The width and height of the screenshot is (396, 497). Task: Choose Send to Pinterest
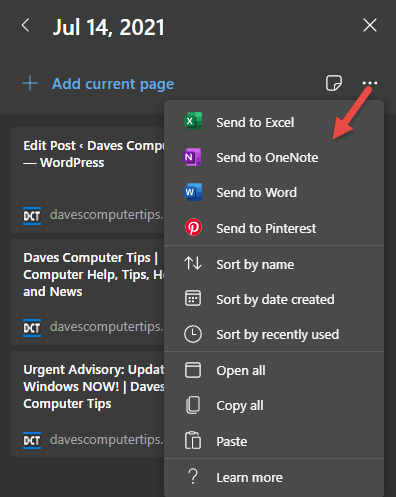(274, 228)
